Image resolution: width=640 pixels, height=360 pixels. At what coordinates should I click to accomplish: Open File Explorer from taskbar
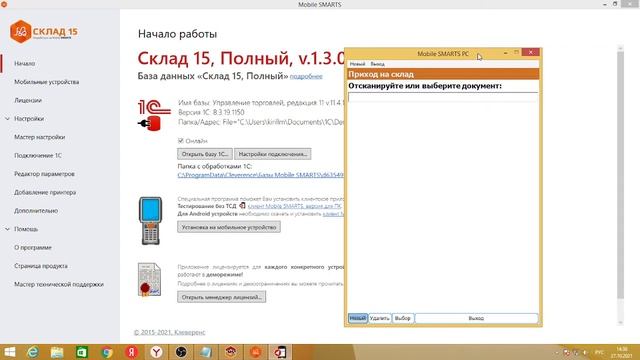point(57,352)
